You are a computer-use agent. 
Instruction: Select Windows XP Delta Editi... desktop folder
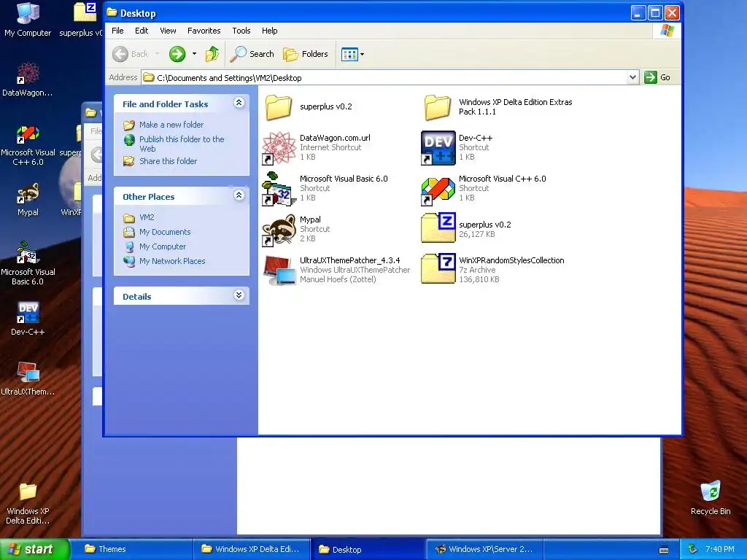[28, 503]
